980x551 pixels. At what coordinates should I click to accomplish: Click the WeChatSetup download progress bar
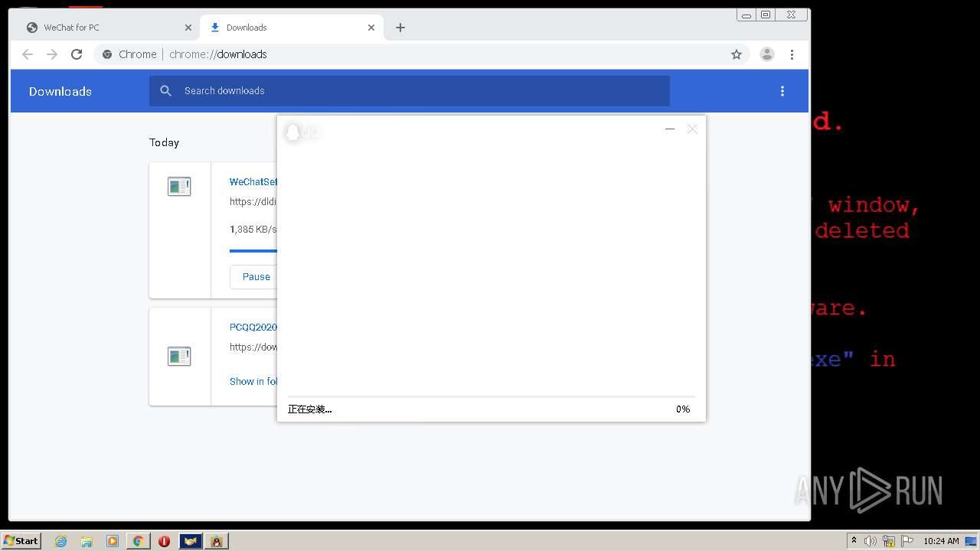[253, 250]
